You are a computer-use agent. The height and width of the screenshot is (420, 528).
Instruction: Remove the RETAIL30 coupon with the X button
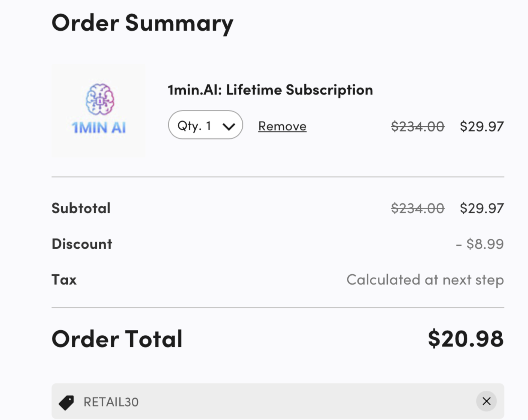point(486,401)
